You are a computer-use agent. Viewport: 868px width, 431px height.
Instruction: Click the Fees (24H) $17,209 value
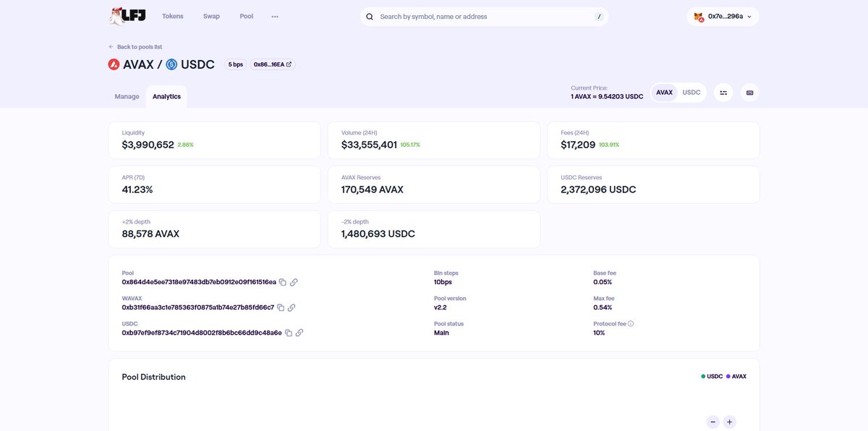click(x=578, y=145)
